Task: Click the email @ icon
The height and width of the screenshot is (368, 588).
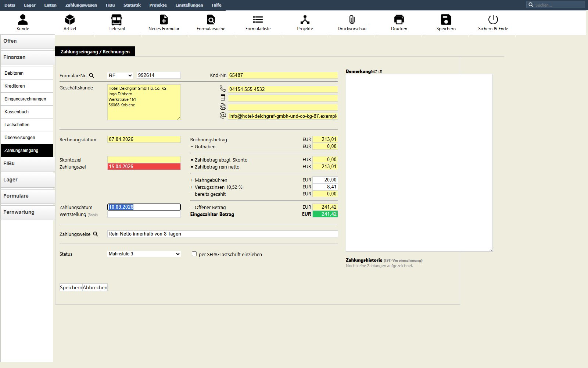Action: coord(223,116)
